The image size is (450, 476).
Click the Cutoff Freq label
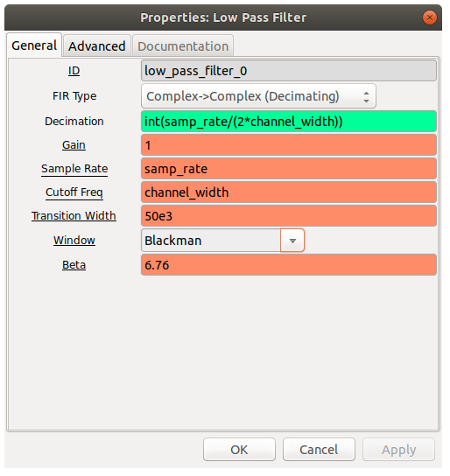point(74,193)
